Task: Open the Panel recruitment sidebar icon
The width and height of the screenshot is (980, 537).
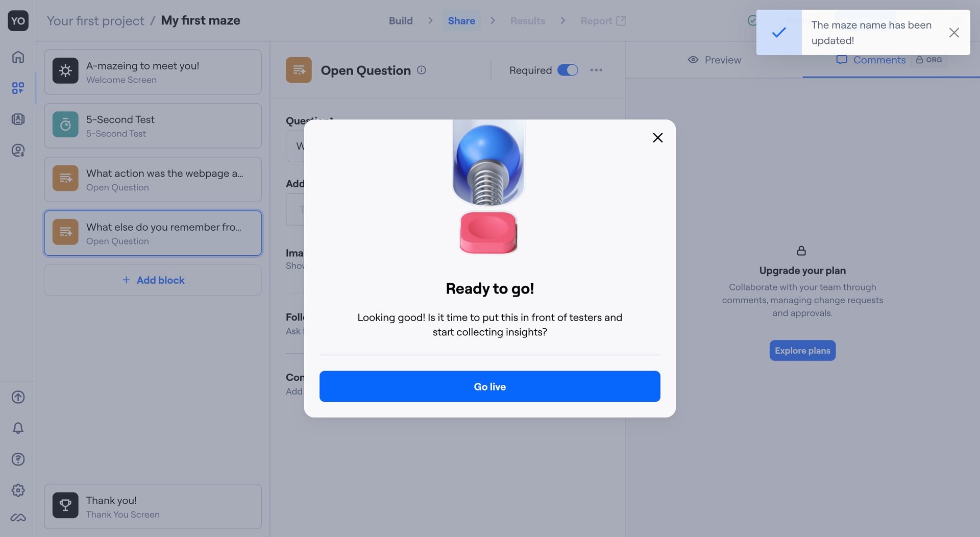Action: click(x=18, y=119)
